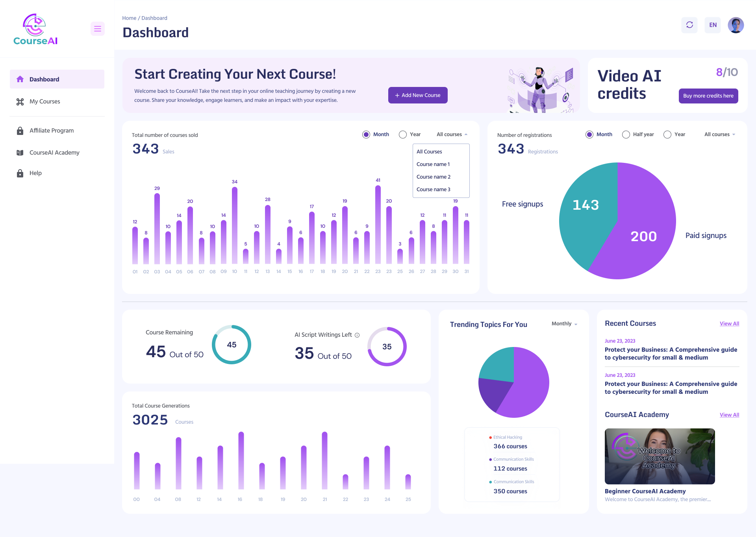Open the hamburger menu next to the logo
The image size is (756, 537).
point(97,29)
